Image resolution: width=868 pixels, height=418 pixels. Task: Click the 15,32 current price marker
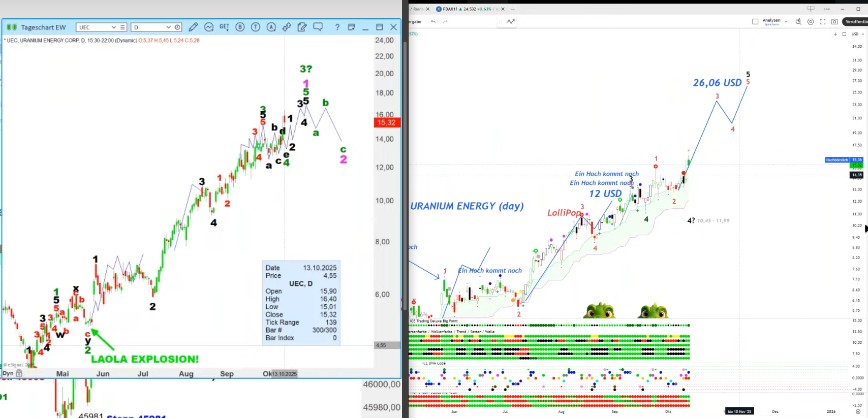click(x=387, y=122)
